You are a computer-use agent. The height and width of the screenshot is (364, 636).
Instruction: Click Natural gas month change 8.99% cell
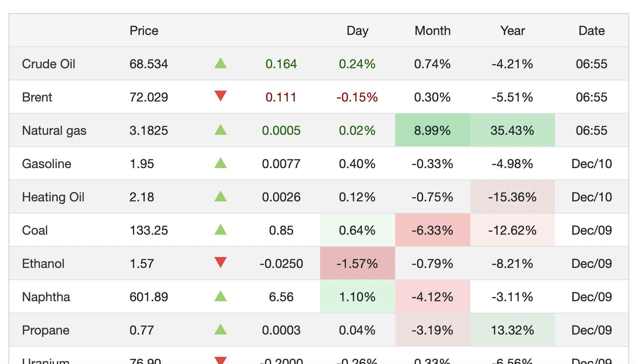[x=433, y=131]
